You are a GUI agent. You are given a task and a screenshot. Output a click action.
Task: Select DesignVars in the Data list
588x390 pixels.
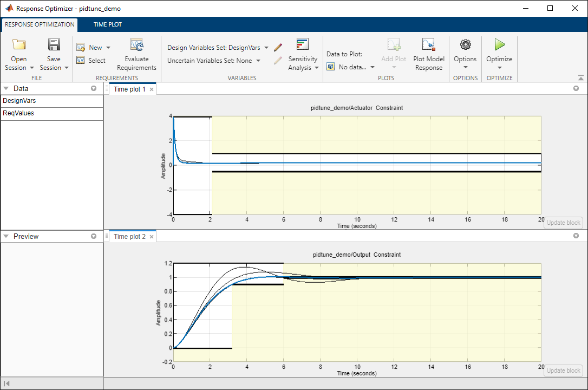coord(52,101)
